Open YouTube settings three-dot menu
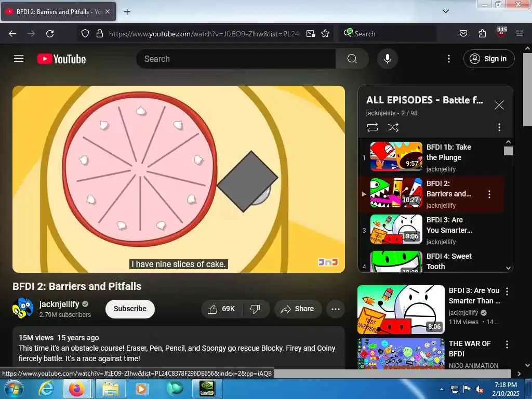Viewport: 532px width, 399px height. 448,59
